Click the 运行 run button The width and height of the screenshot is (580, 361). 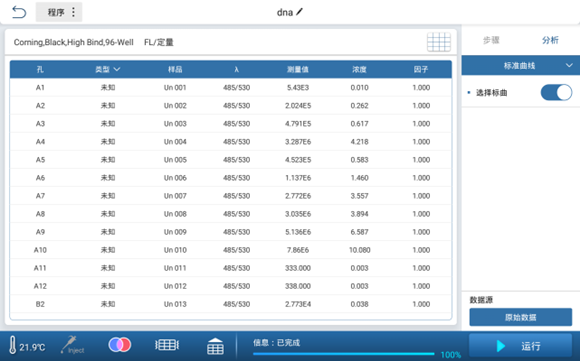(x=520, y=345)
